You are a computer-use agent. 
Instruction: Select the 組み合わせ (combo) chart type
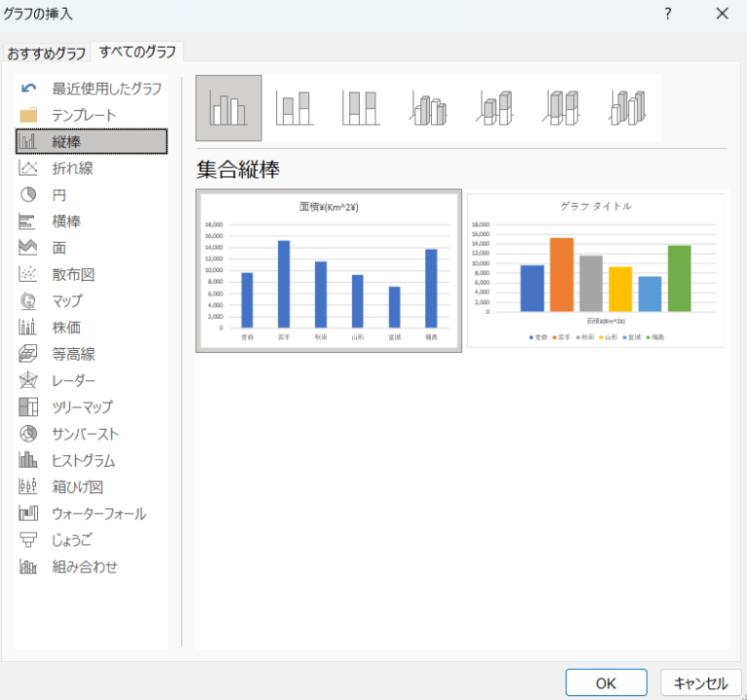click(85, 567)
